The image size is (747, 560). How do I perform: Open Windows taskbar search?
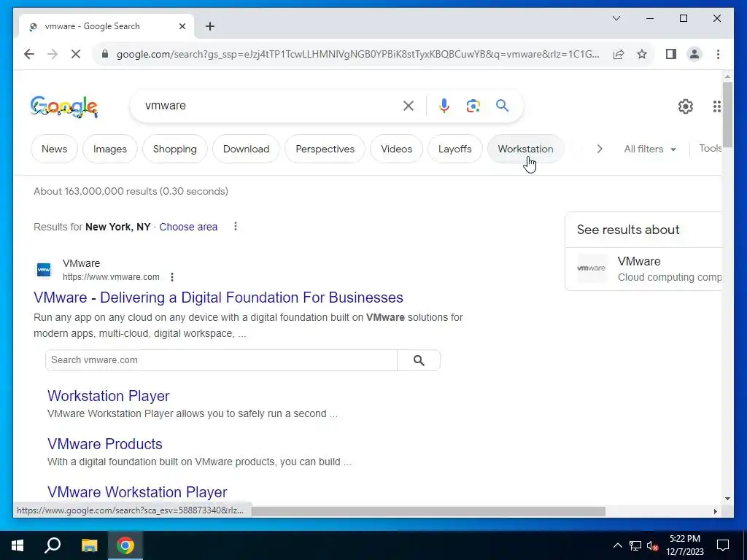(53, 545)
